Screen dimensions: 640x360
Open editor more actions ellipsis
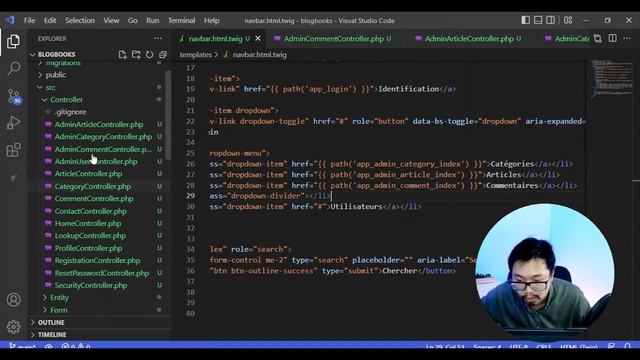(x=627, y=38)
